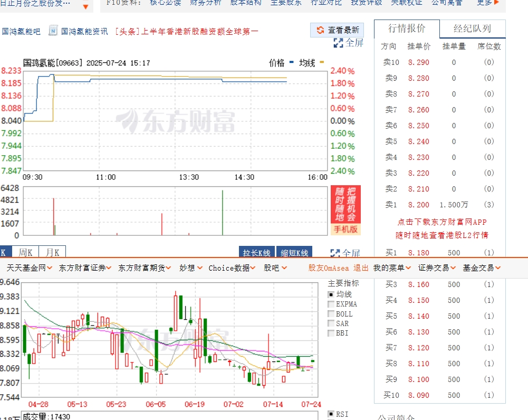Select the 周K chart tab
Screen dimensions: 528x420
(26, 252)
